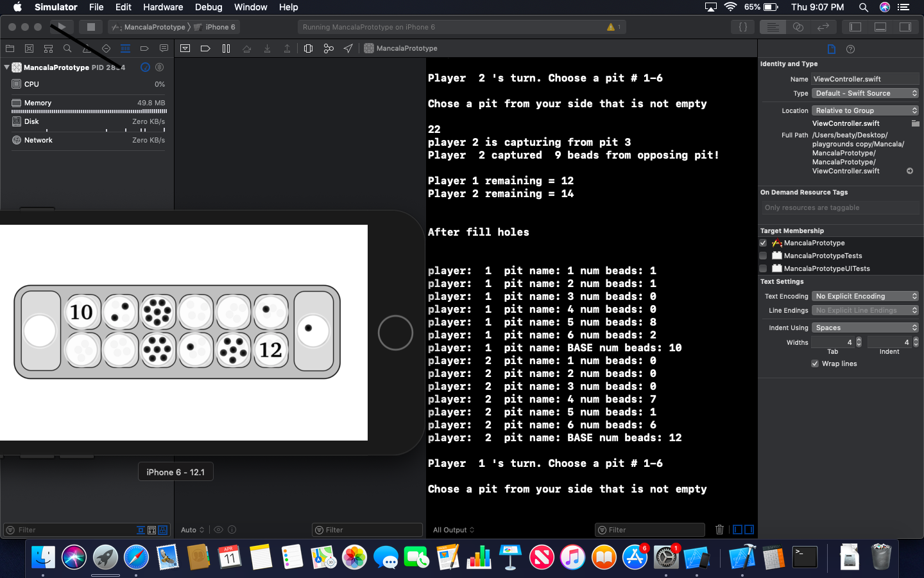Select the MancalaPrototype scheme selector

149,27
